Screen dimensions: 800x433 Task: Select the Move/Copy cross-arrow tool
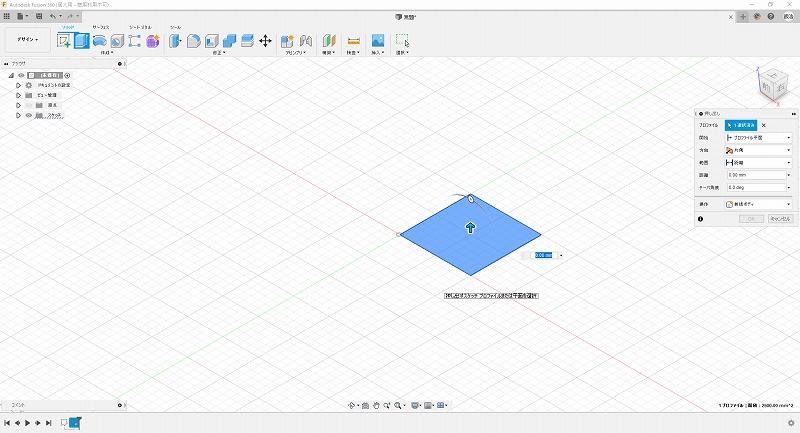click(265, 41)
